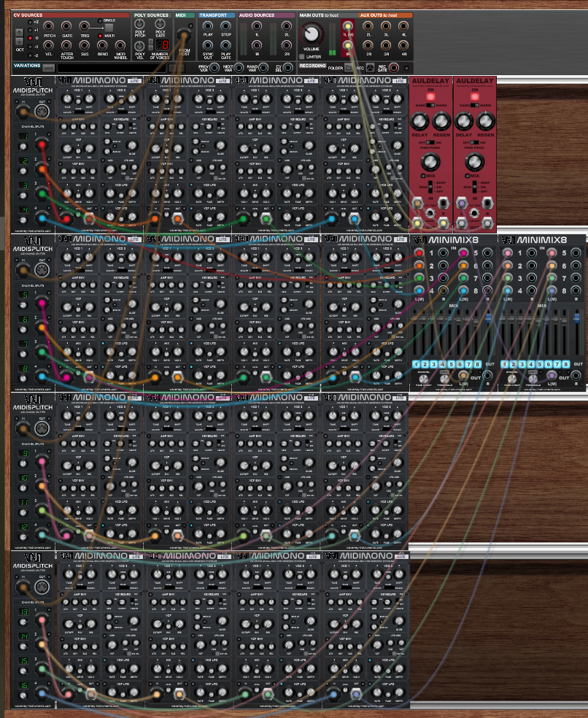Click first MINIMIX8 OUT R jack

(487, 376)
